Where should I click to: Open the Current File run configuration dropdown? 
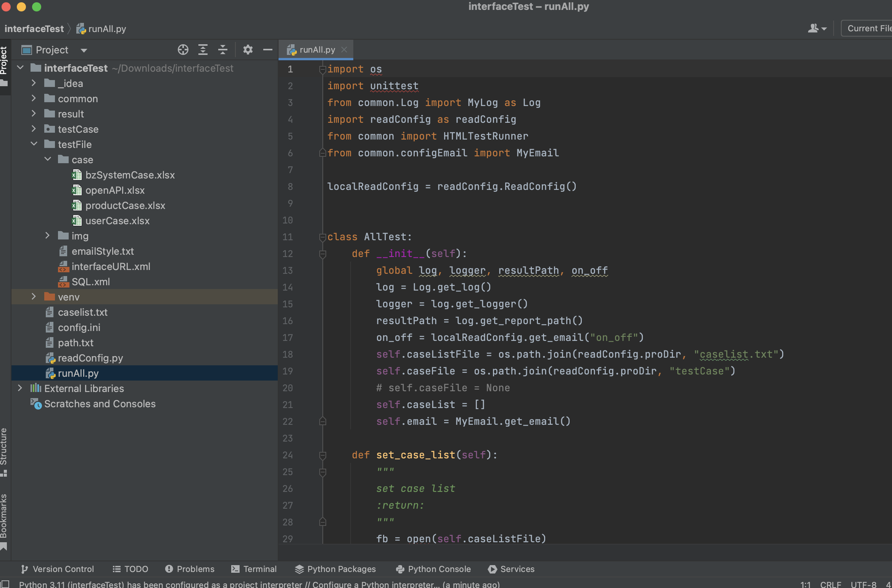[867, 28]
